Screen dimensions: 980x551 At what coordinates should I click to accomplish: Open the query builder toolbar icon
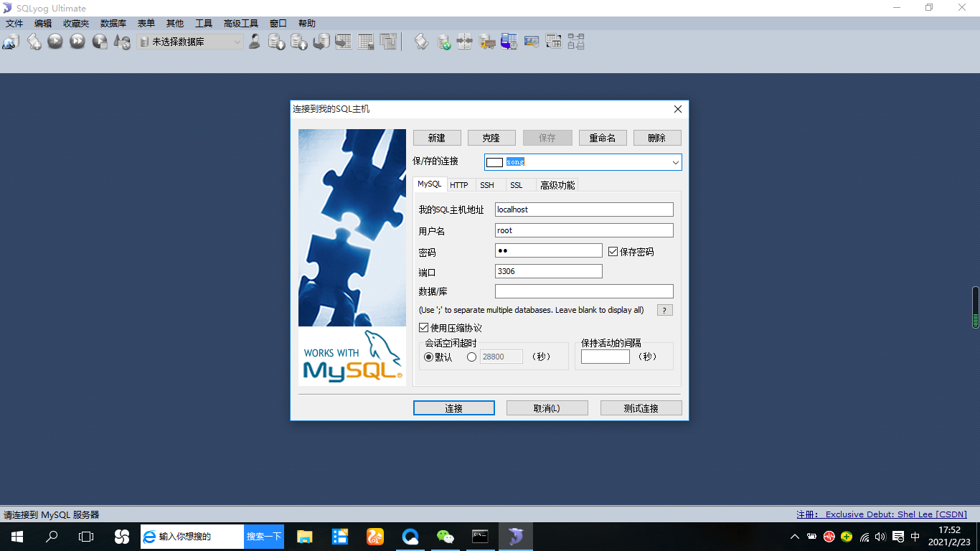pos(554,42)
